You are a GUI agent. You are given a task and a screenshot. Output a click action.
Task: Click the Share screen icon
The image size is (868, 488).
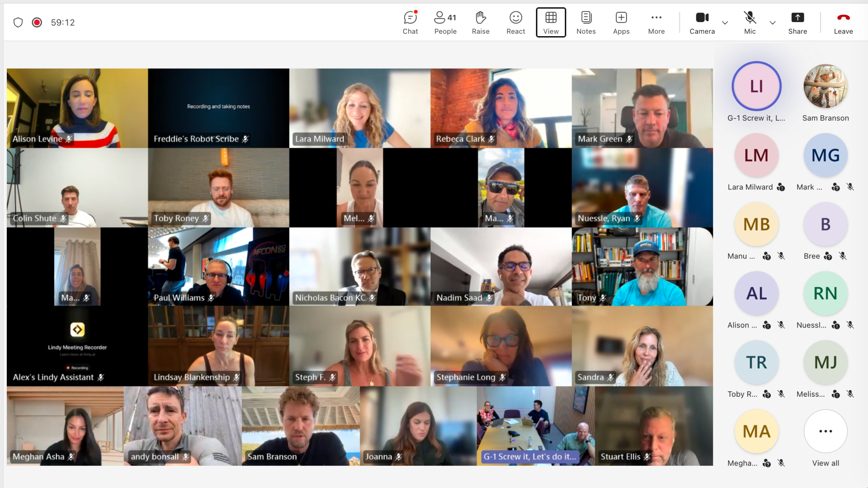pos(797,18)
